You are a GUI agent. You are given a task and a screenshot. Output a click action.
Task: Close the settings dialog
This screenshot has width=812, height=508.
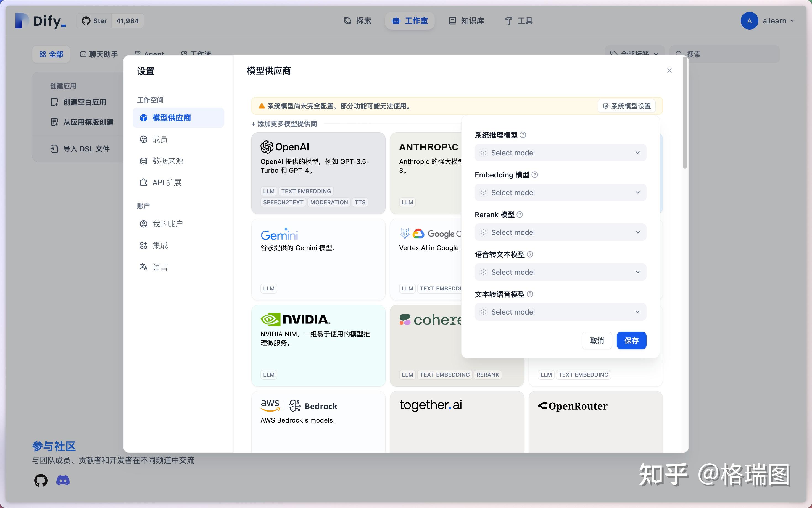[x=669, y=70]
